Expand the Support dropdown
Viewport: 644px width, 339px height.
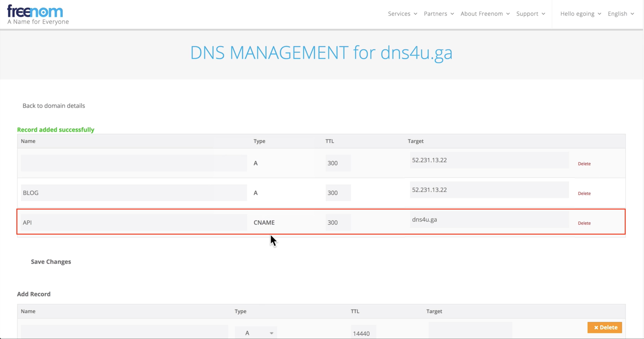(x=530, y=14)
